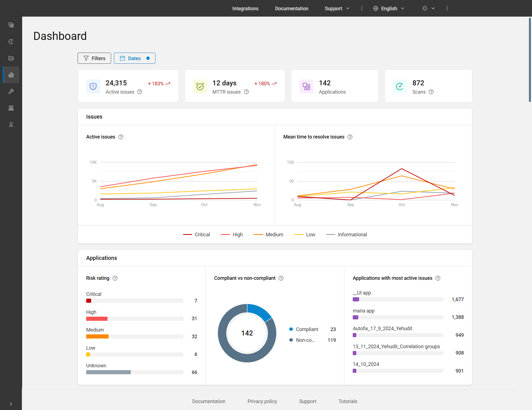Open Integrations in top navigation

(x=245, y=9)
